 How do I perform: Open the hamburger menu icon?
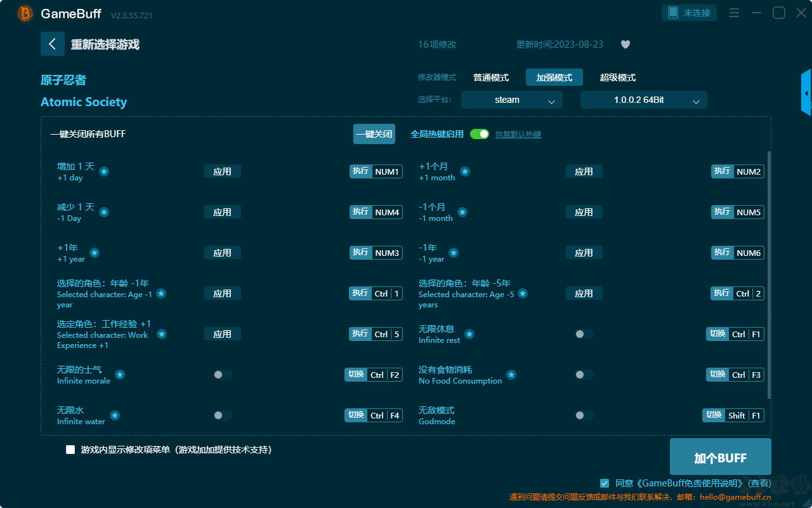[x=734, y=13]
